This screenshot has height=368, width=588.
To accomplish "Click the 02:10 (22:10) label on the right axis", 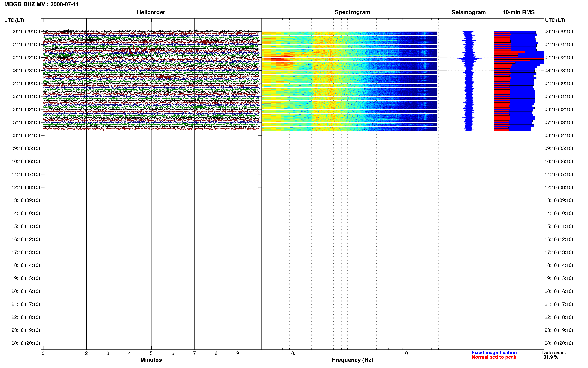I will coord(559,57).
